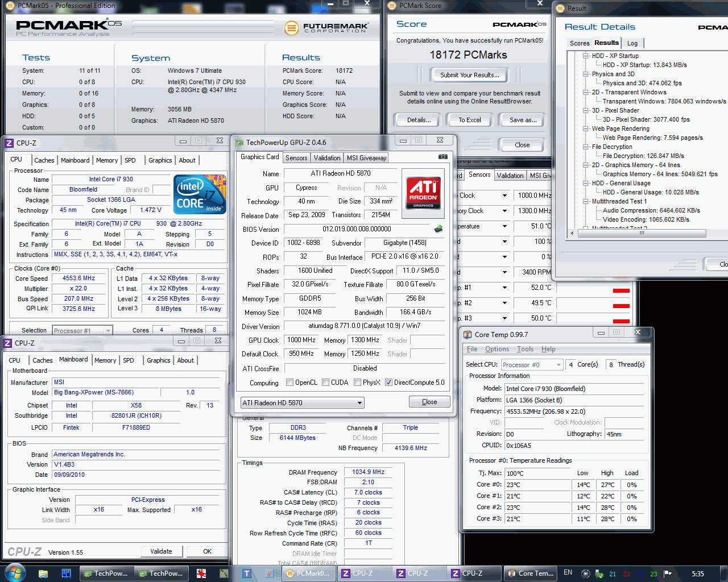
Task: Click the PCMark Score window title icon
Action: click(391, 6)
